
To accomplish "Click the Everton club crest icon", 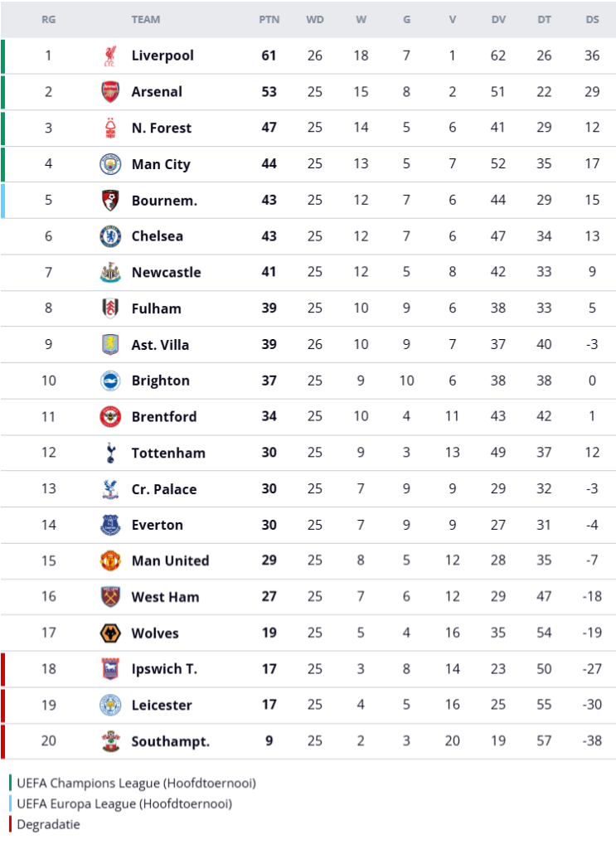I will click(x=110, y=525).
